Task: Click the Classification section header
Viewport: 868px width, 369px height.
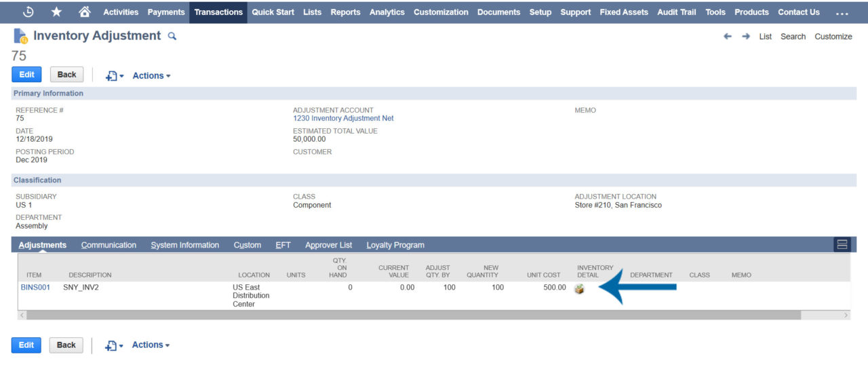Action: (434, 180)
